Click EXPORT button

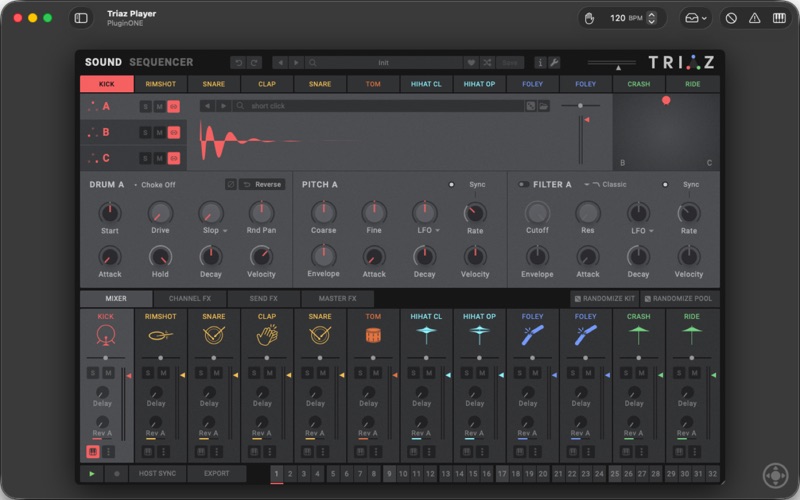[x=217, y=473]
